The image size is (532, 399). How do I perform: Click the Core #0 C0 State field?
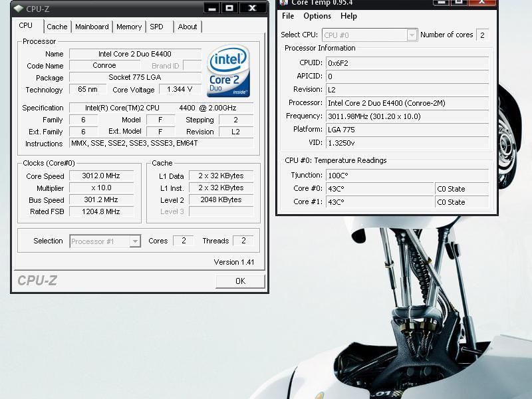462,189
